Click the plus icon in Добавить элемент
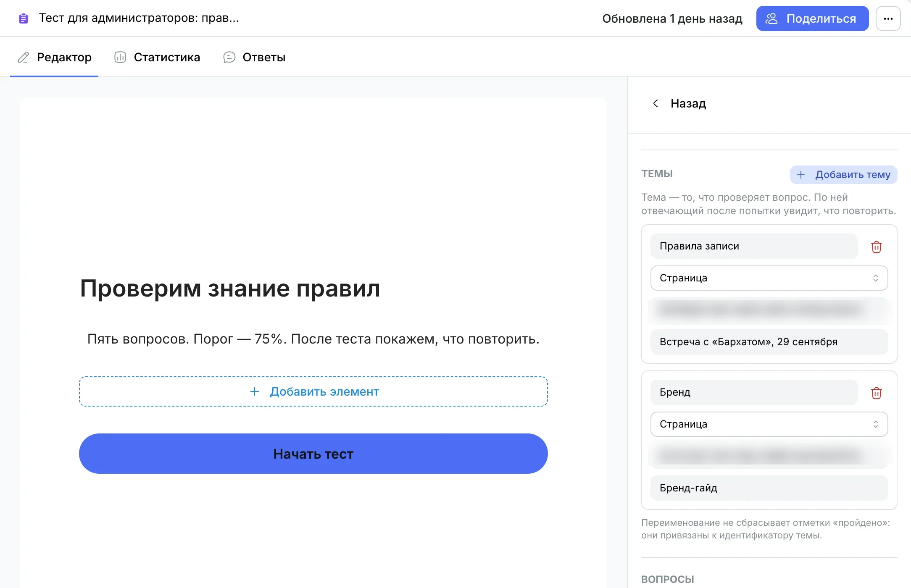This screenshot has height=588, width=911. tap(254, 391)
